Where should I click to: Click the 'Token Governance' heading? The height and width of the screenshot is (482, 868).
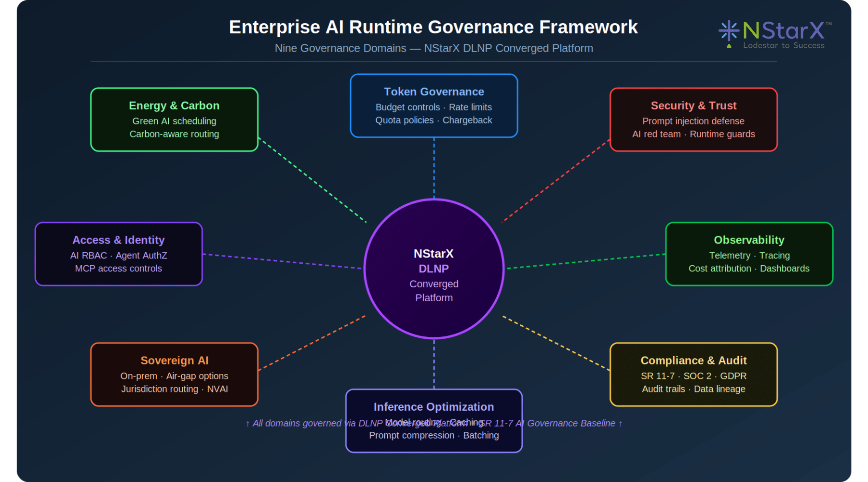(434, 92)
